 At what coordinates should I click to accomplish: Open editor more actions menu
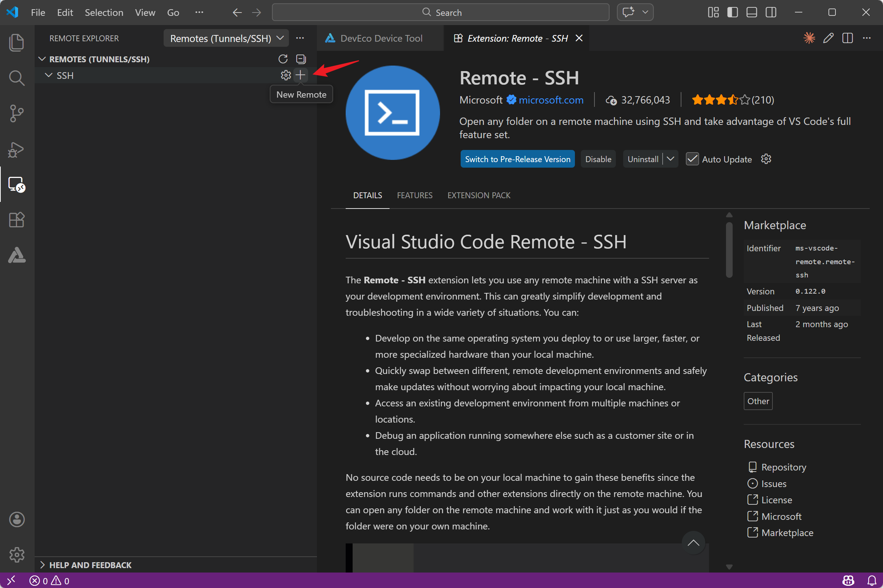point(866,38)
